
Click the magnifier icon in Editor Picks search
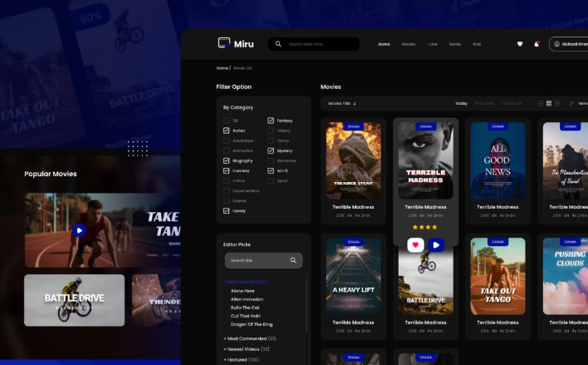[293, 260]
